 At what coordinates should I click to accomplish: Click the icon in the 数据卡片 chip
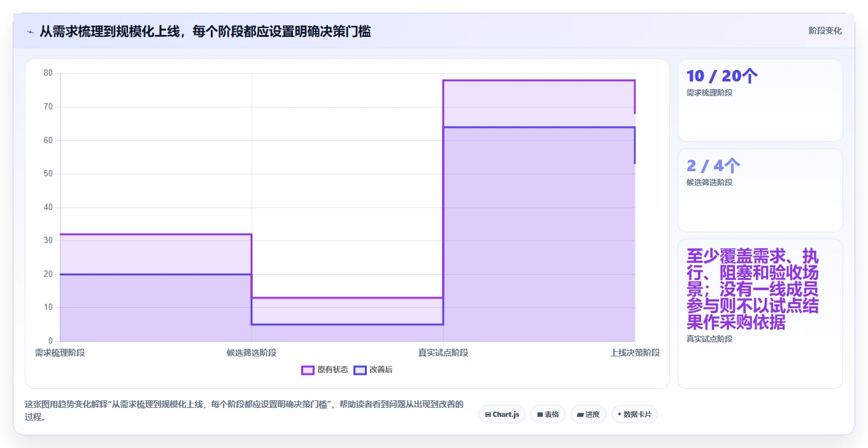(x=620, y=414)
